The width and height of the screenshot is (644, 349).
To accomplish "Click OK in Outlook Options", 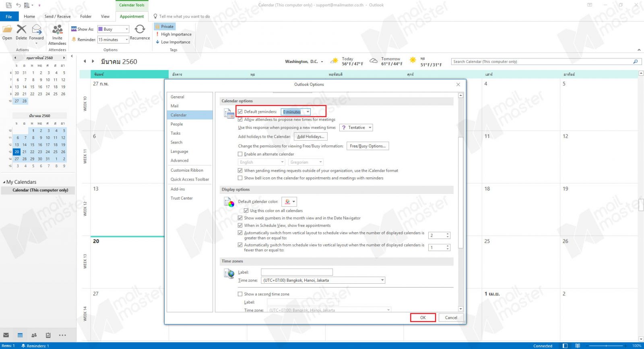I will coord(423,318).
